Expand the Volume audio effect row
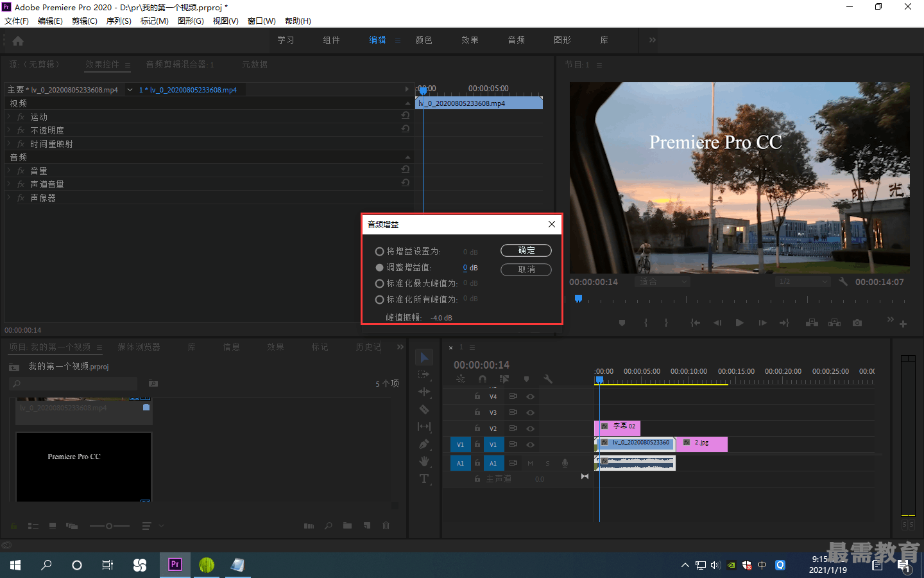Viewport: 924px width, 578px height. (x=9, y=171)
